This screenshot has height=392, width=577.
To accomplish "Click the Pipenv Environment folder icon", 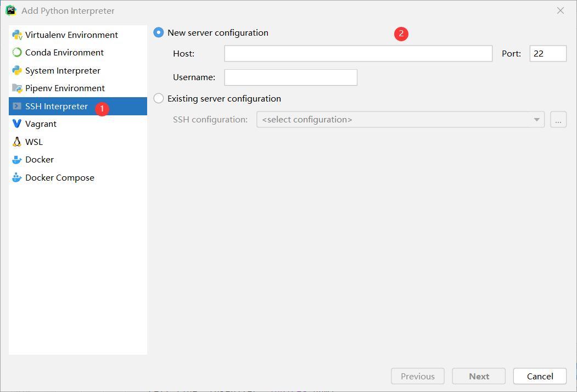I will click(17, 88).
